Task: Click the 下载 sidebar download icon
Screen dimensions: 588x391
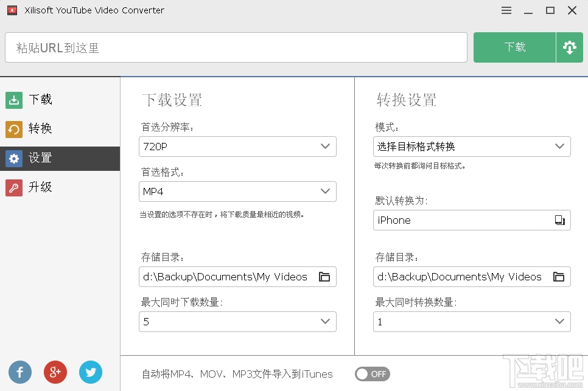Action: pos(14,100)
